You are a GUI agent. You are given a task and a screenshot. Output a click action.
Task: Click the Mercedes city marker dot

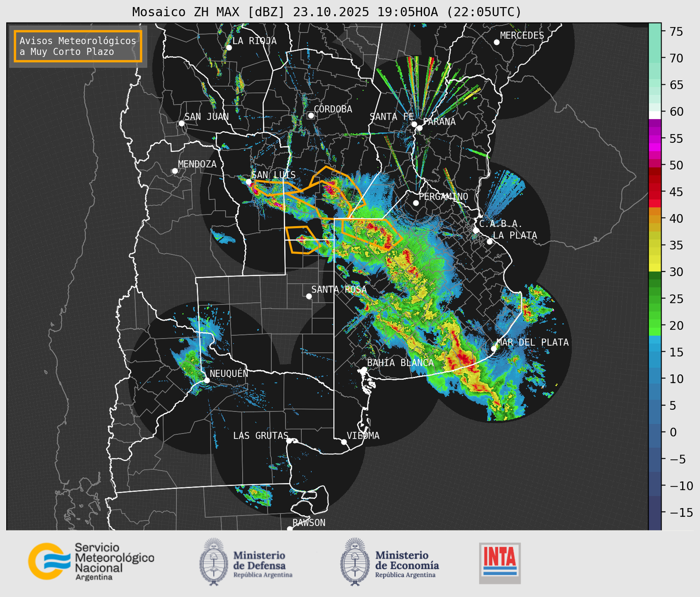point(496,42)
